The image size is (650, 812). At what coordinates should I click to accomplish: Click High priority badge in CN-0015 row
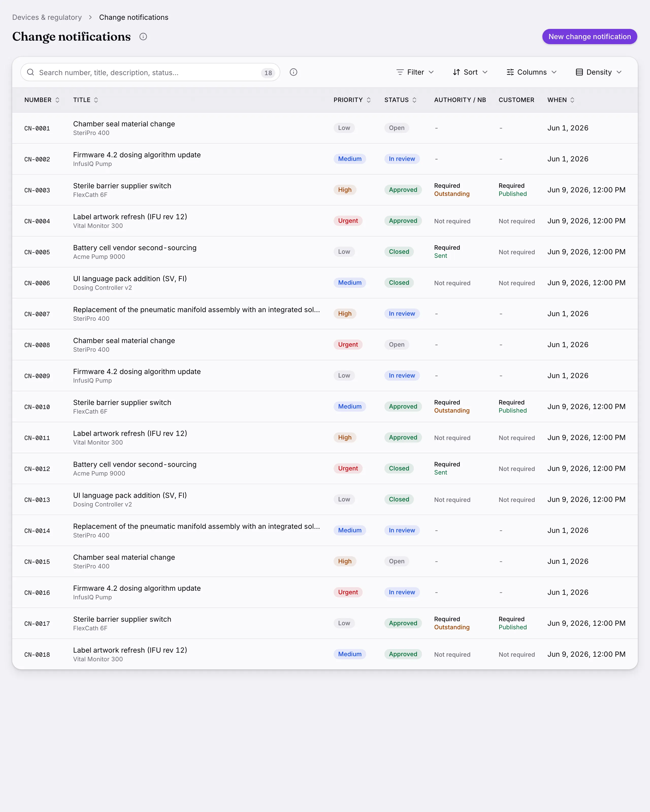[x=345, y=561]
